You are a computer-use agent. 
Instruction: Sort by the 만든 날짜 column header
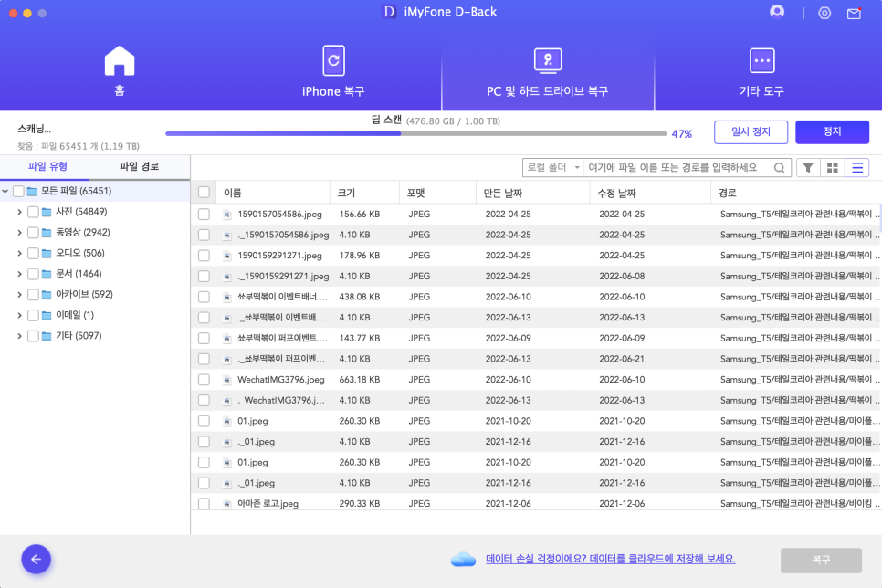[532, 193]
